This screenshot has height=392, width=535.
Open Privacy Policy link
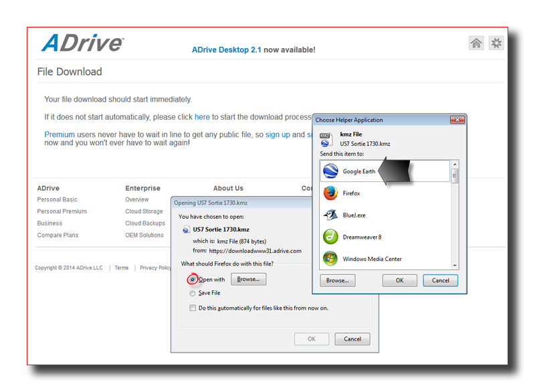click(156, 268)
